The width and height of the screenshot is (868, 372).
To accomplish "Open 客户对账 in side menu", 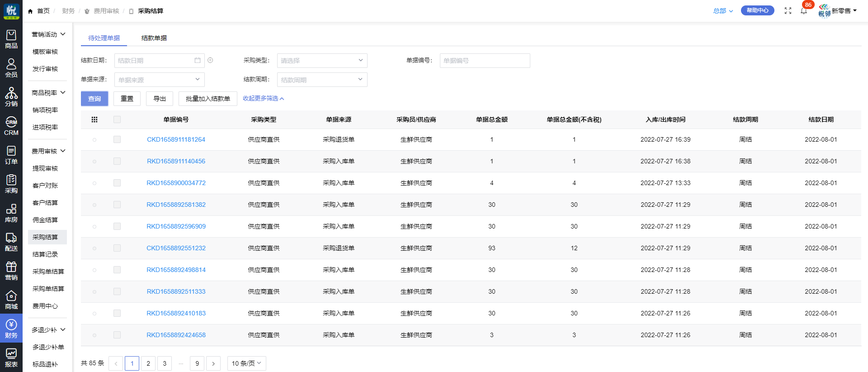I will pos(45,186).
